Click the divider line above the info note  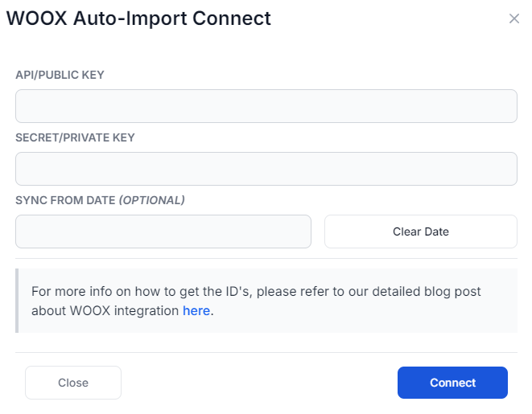click(x=266, y=259)
